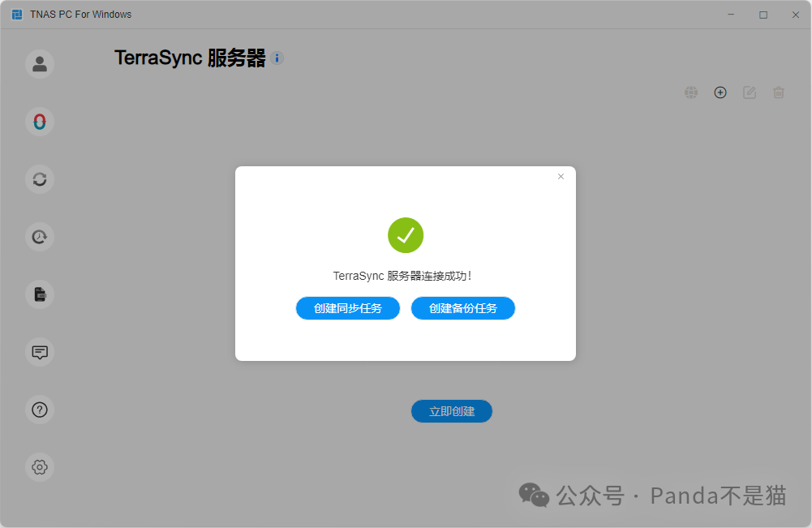812x528 pixels.
Task: Click the 立即创建 button
Action: (452, 411)
